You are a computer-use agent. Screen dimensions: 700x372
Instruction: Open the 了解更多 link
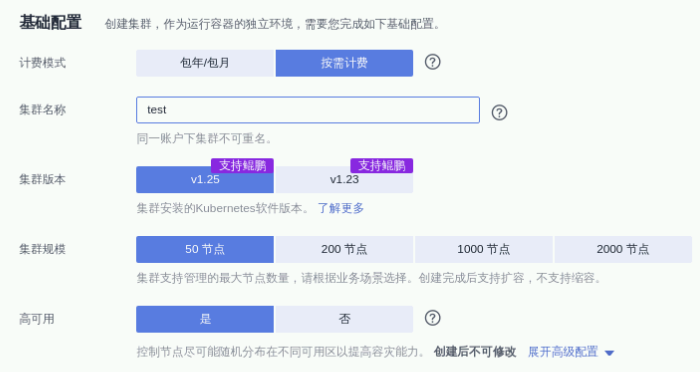(x=341, y=208)
